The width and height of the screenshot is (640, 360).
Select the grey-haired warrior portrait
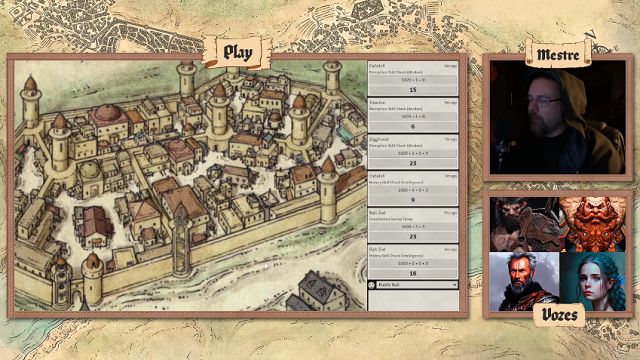(x=524, y=281)
